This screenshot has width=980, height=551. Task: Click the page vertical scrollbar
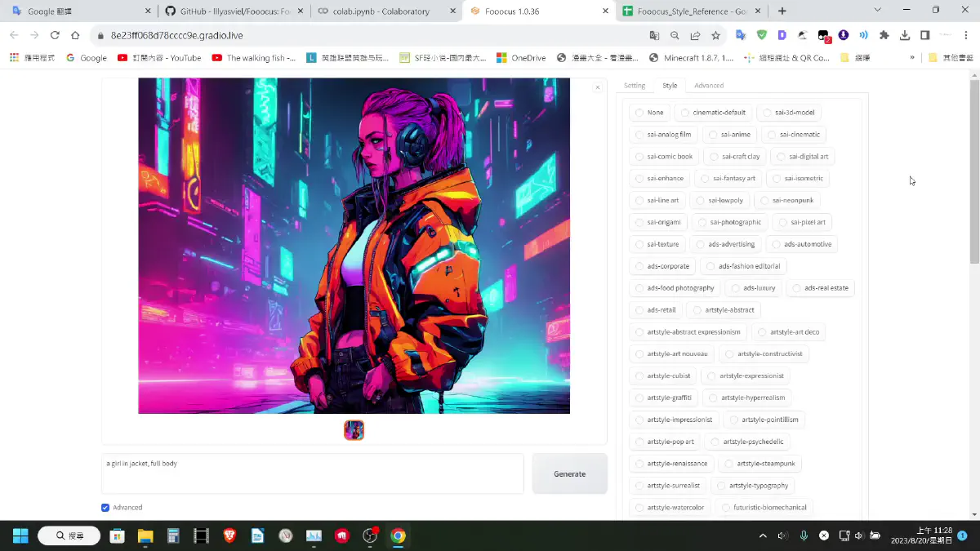tap(974, 171)
